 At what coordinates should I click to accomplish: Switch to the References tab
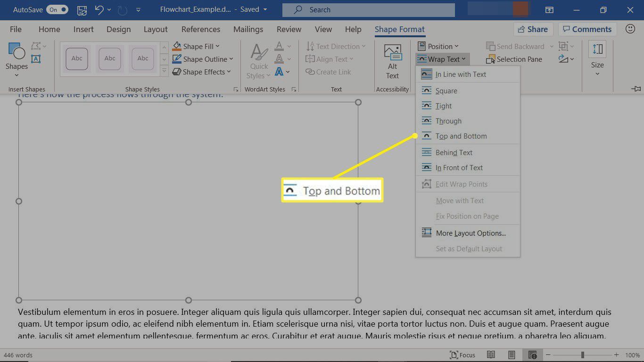click(201, 29)
